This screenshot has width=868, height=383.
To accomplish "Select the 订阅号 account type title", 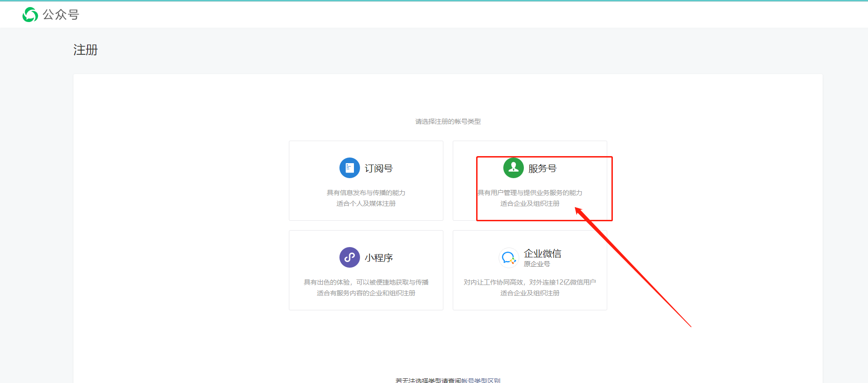I will pyautogui.click(x=379, y=168).
